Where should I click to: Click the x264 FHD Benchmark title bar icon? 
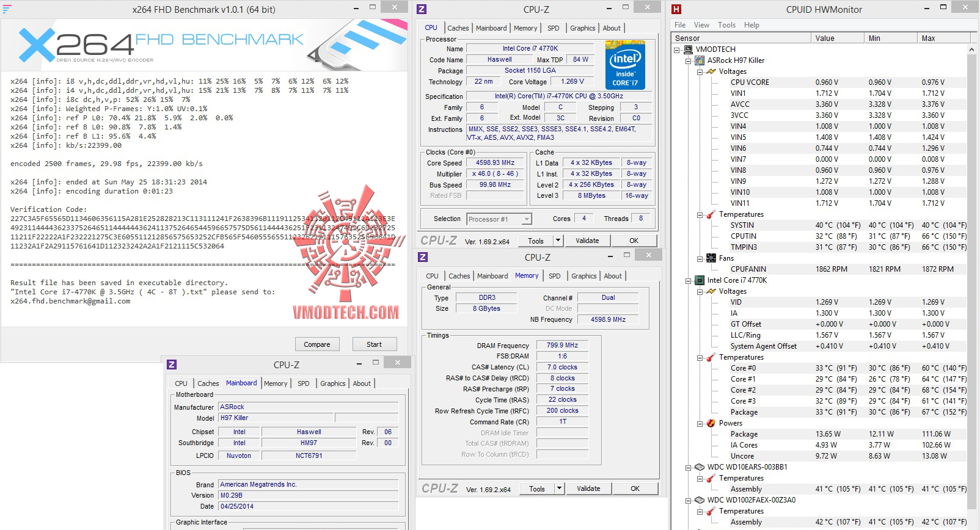click(x=7, y=9)
